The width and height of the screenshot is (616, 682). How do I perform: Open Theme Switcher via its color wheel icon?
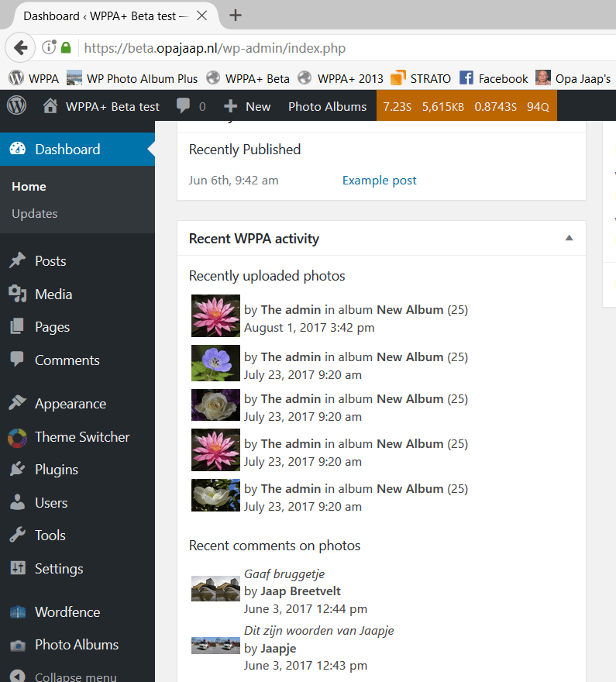(x=17, y=438)
